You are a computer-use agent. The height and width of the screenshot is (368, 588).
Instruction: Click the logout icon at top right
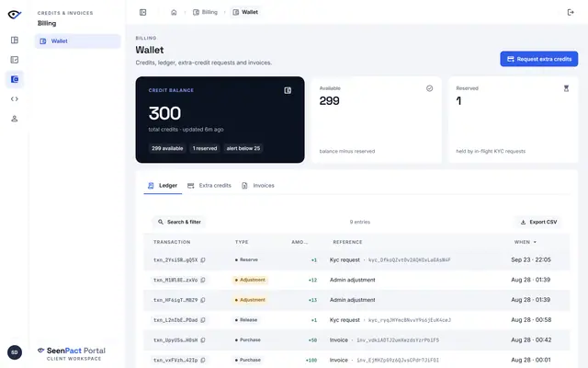(x=571, y=12)
